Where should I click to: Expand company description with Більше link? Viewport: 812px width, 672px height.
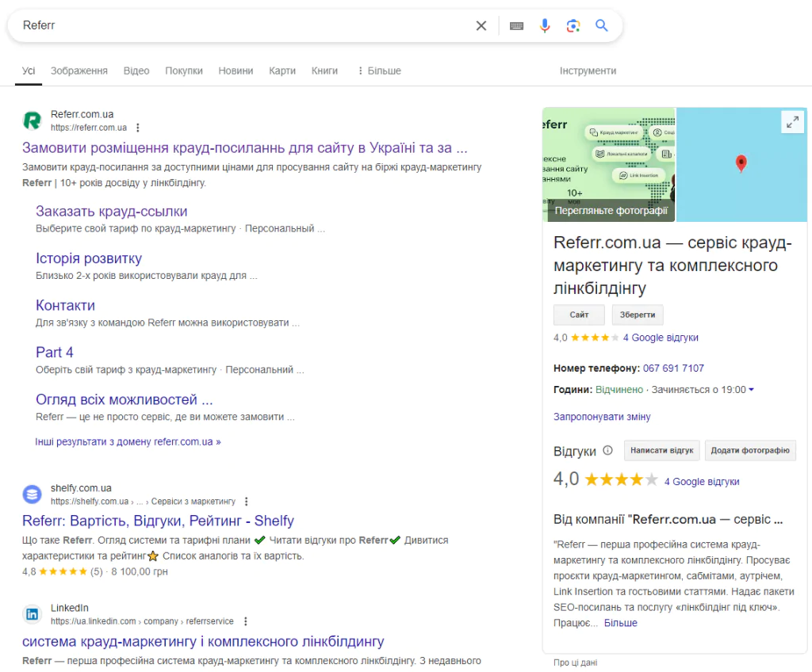pos(620,623)
